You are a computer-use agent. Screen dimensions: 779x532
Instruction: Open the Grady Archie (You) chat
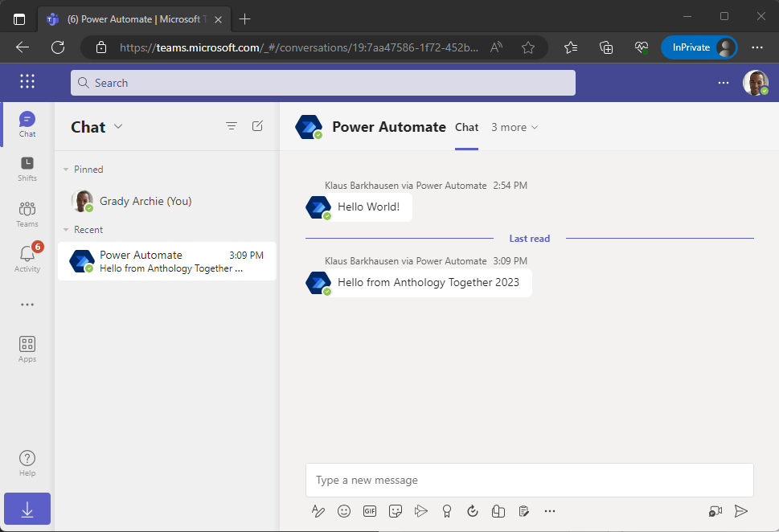click(x=167, y=201)
